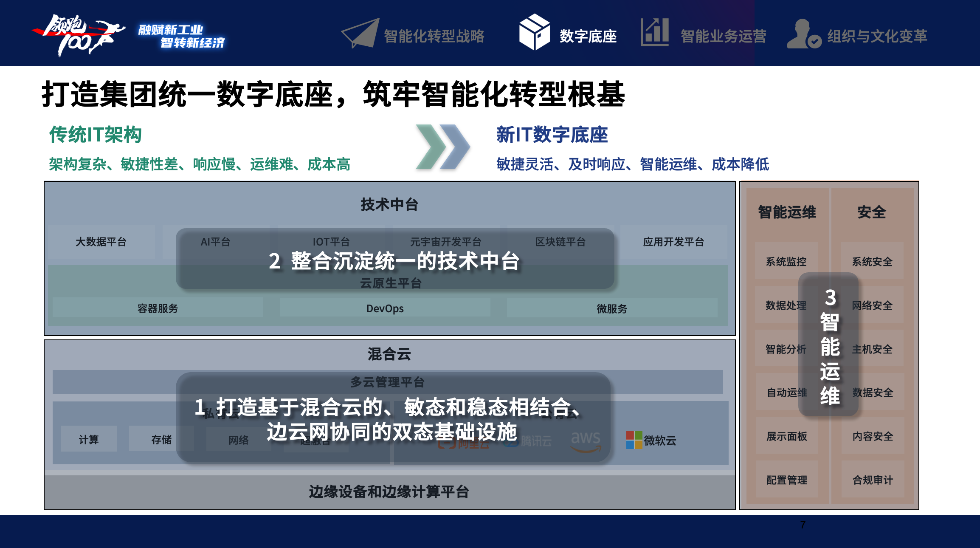Click the paper plane strategy icon
The width and height of the screenshot is (980, 548).
coord(360,33)
